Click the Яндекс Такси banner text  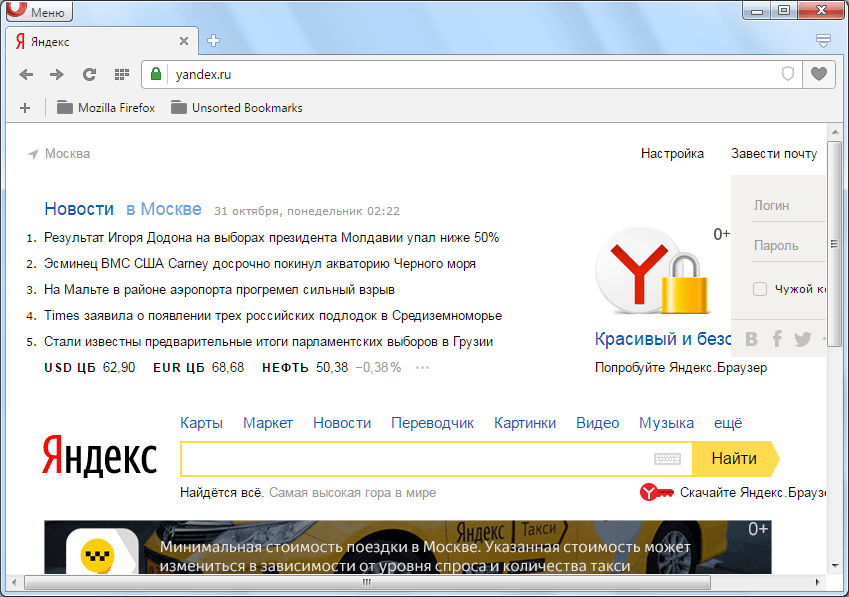click(x=425, y=556)
